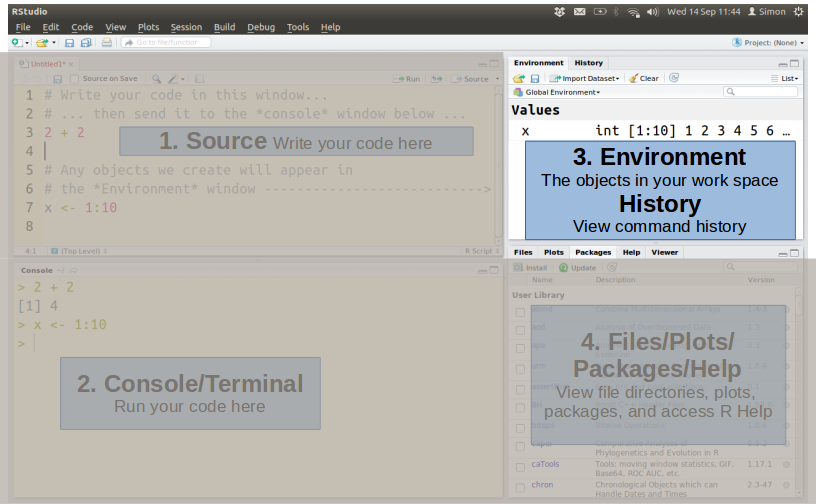816x504 pixels.
Task: Click the New File icon in main toolbar
Action: coord(17,43)
